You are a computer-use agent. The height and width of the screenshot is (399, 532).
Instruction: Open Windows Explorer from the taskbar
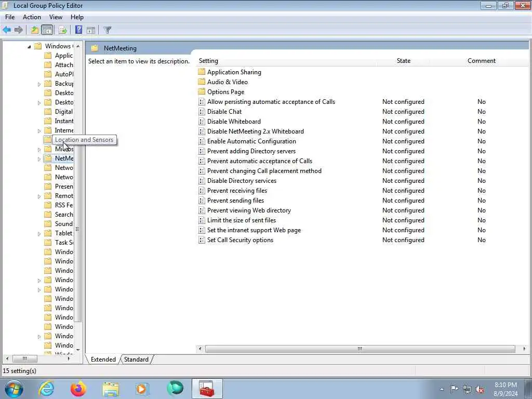pos(111,389)
